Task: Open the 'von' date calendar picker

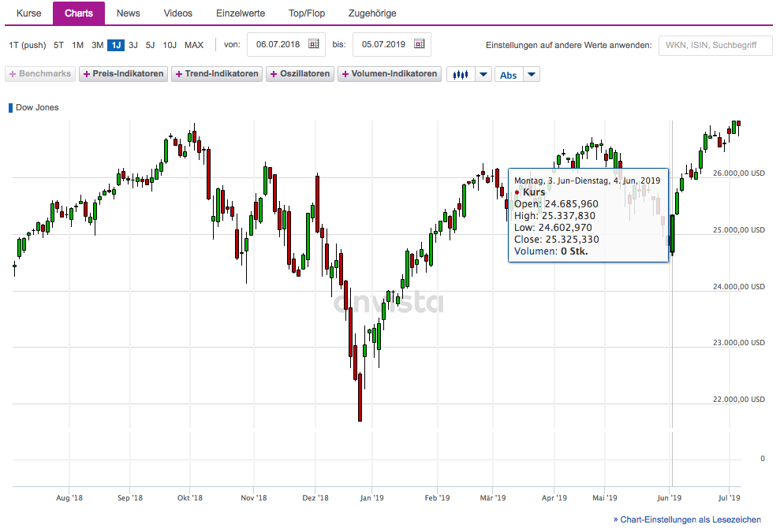Action: click(x=313, y=44)
